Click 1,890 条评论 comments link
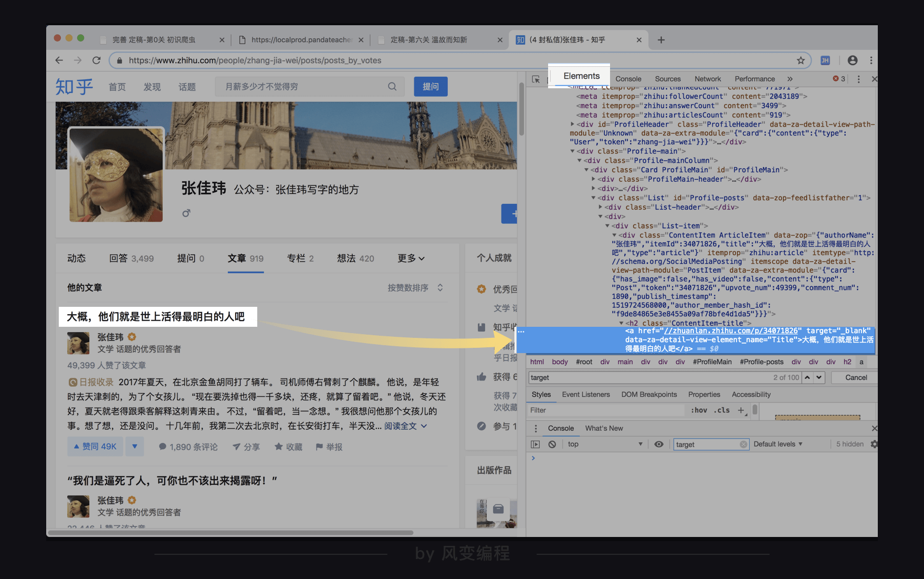924x579 pixels. (188, 447)
